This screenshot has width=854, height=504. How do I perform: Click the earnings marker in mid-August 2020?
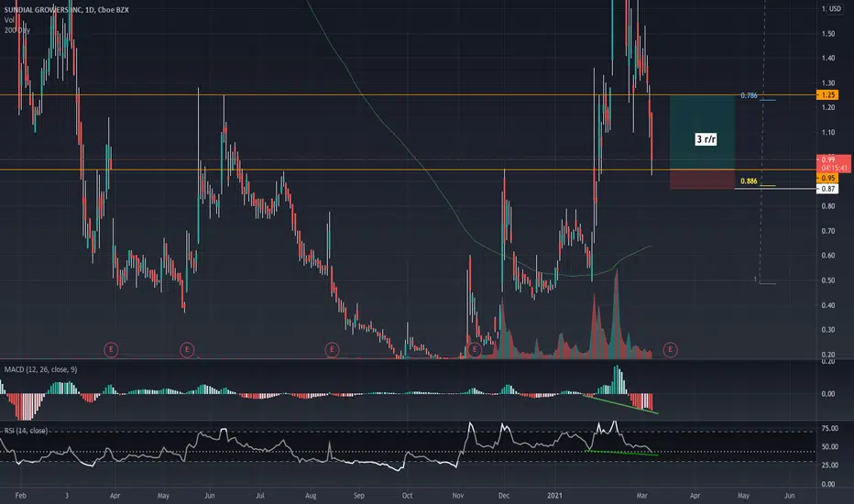click(332, 349)
